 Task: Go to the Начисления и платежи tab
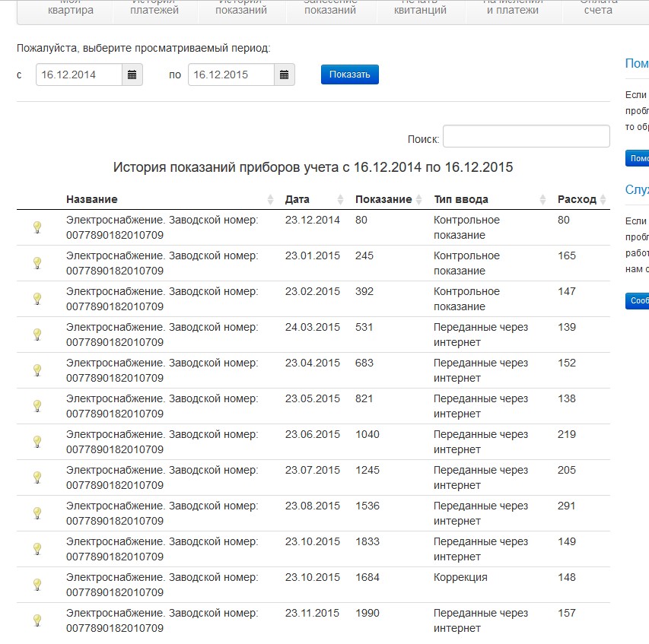point(513,9)
